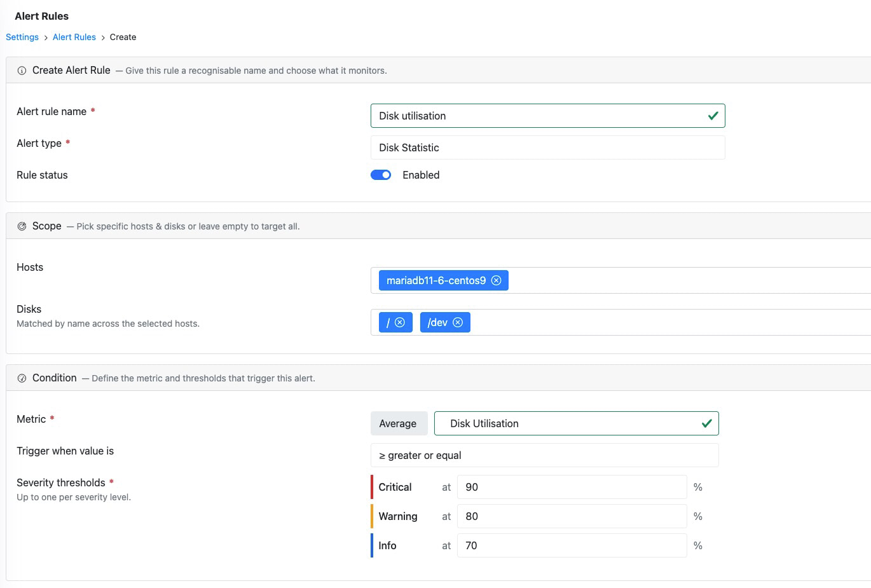The width and height of the screenshot is (871, 588).
Task: Open the Alert type Disk Statistic dropdown
Action: tap(547, 147)
